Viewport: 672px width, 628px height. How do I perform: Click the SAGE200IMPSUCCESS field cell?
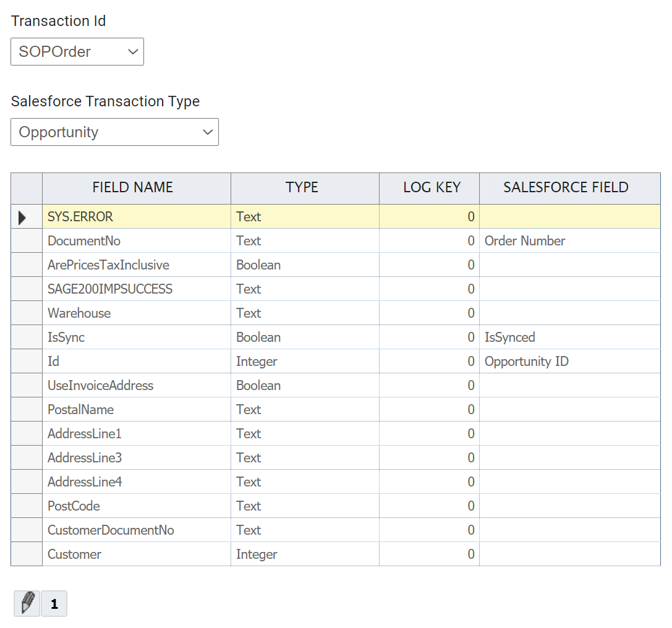tap(110, 289)
